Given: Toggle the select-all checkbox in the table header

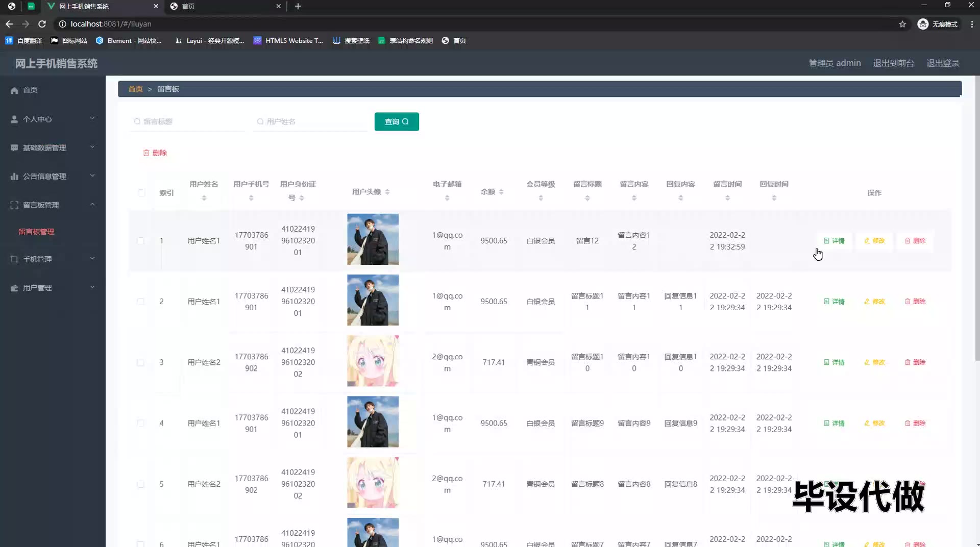Looking at the screenshot, I should tap(141, 193).
